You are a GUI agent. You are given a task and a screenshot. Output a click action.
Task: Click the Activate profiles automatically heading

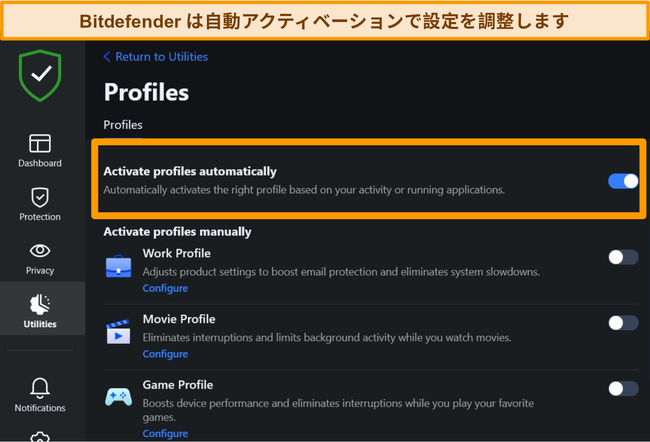pyautogui.click(x=190, y=171)
